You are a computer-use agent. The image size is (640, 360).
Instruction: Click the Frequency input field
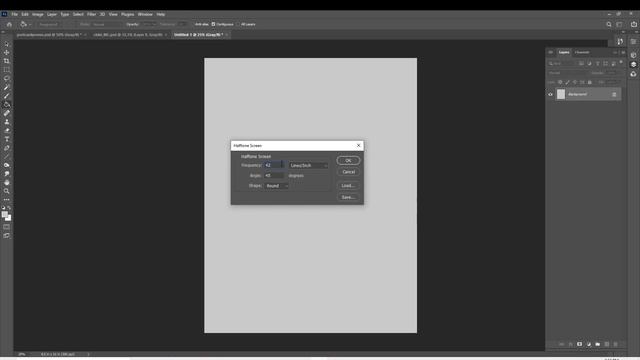pyautogui.click(x=273, y=165)
